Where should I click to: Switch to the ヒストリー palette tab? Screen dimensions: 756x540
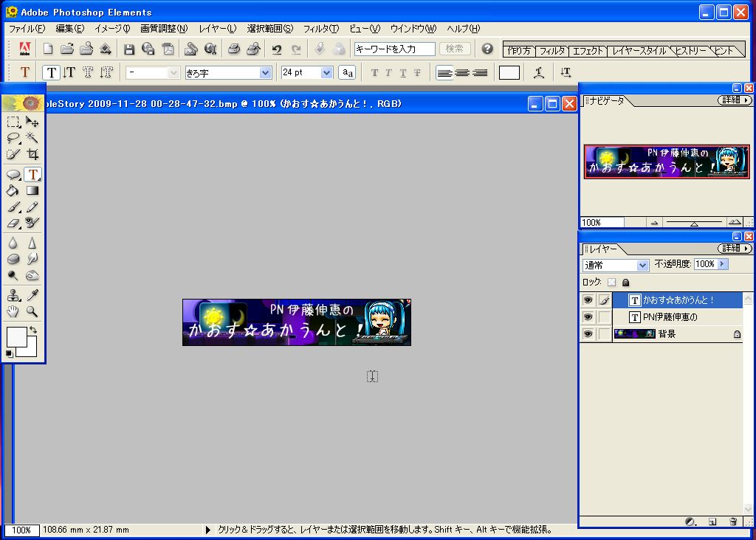[691, 51]
